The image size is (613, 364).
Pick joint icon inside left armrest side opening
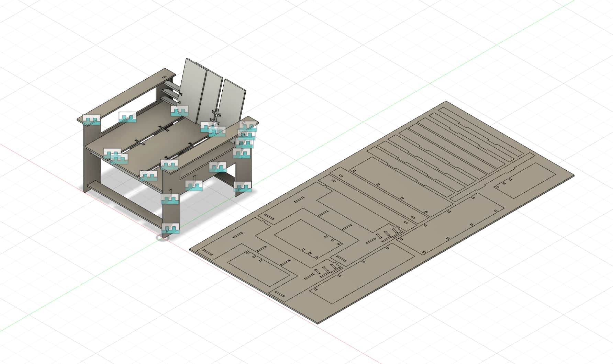click(x=127, y=117)
